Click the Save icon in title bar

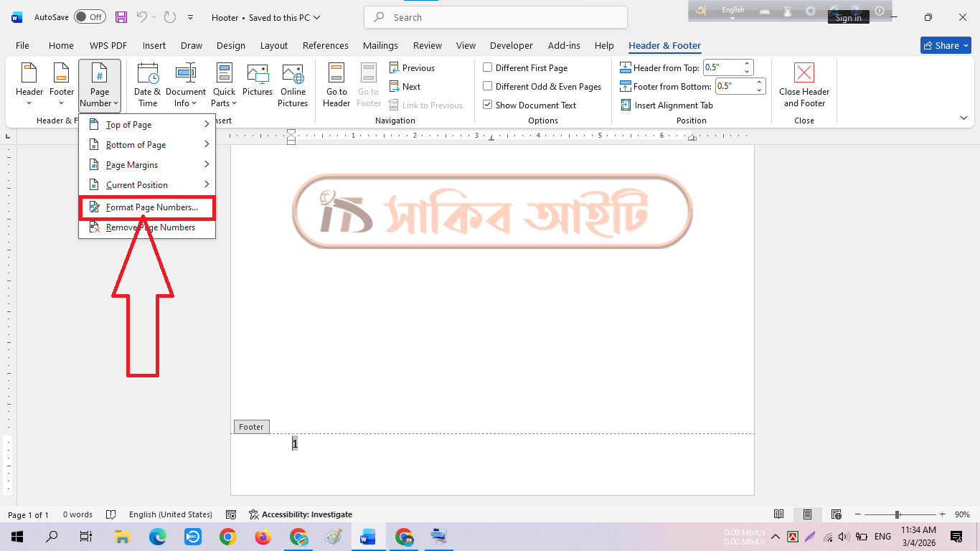pyautogui.click(x=121, y=17)
